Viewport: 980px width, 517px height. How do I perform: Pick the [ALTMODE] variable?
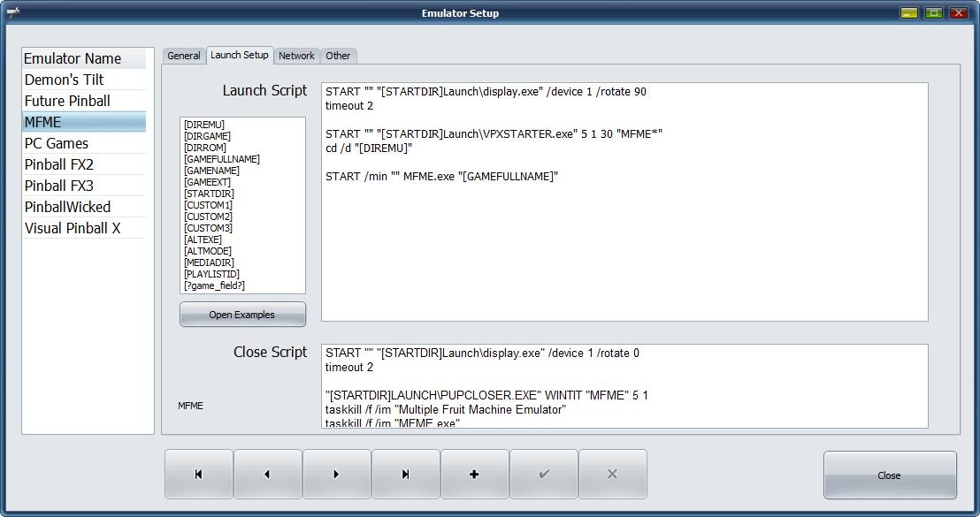[x=208, y=251]
